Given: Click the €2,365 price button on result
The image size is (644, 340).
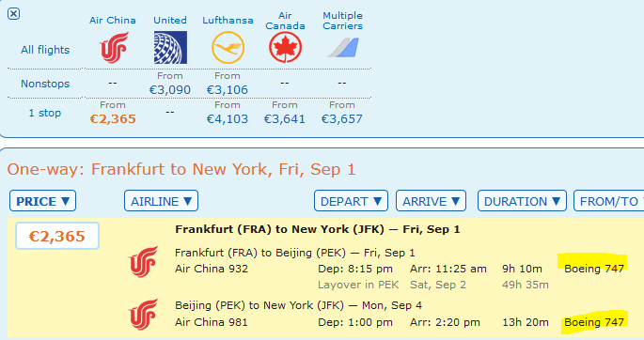Looking at the screenshot, I should tap(57, 236).
